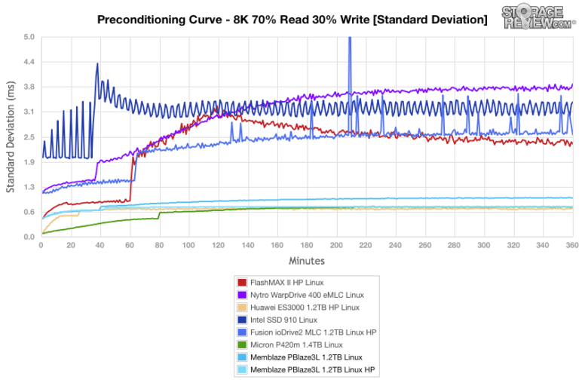Click the 280 minutes x-axis label

click(x=454, y=245)
